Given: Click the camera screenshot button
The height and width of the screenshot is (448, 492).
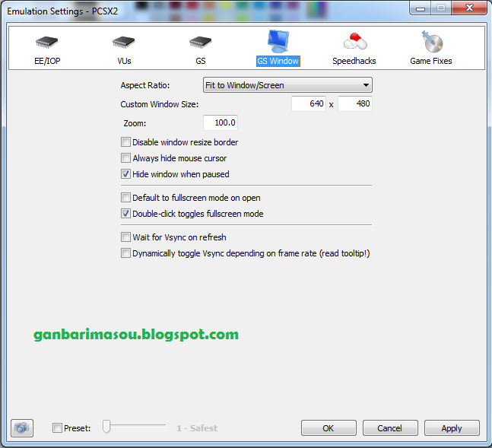Looking at the screenshot, I should (22, 428).
